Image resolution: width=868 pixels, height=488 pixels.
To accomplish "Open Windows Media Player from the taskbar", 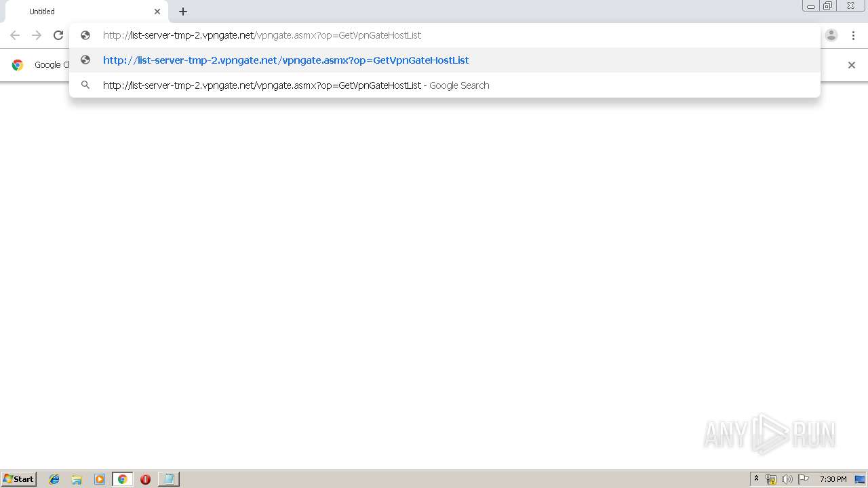I will click(x=100, y=479).
